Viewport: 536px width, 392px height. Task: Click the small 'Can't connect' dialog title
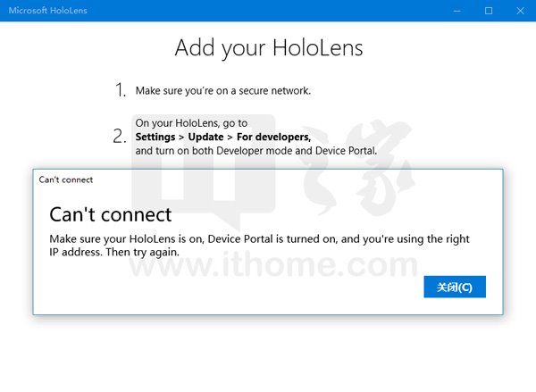(65, 179)
